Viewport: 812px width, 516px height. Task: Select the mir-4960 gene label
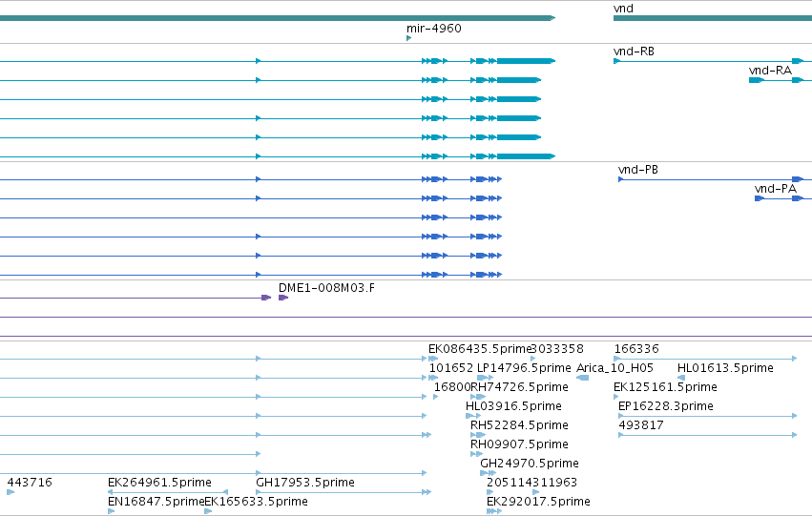(434, 29)
